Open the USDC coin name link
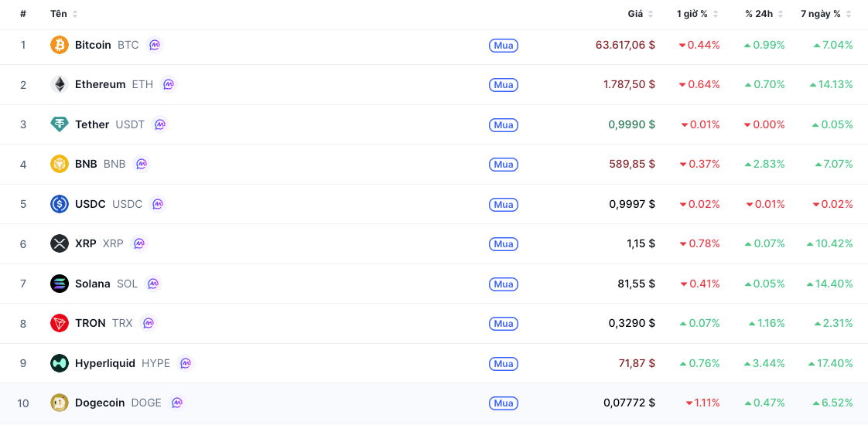Image resolution: width=868 pixels, height=425 pixels. click(91, 204)
